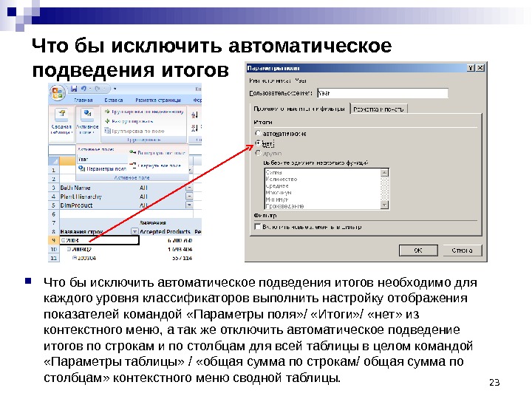
Task: Select the автоматические radio button
Action: [258, 133]
